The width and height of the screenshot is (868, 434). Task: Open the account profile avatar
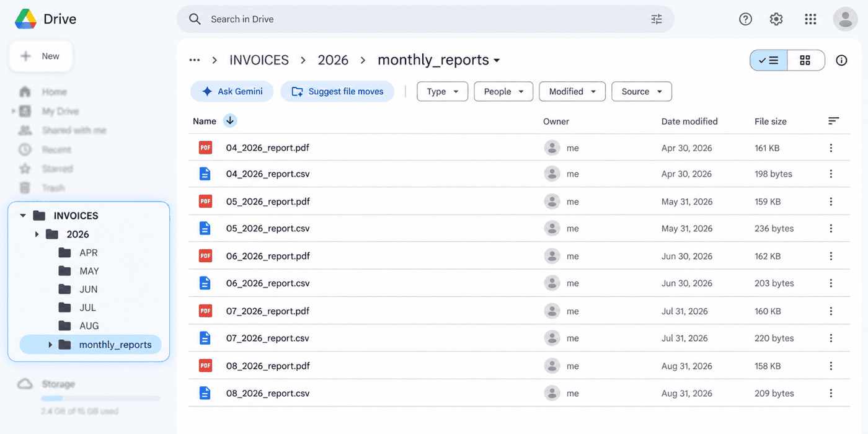click(845, 19)
